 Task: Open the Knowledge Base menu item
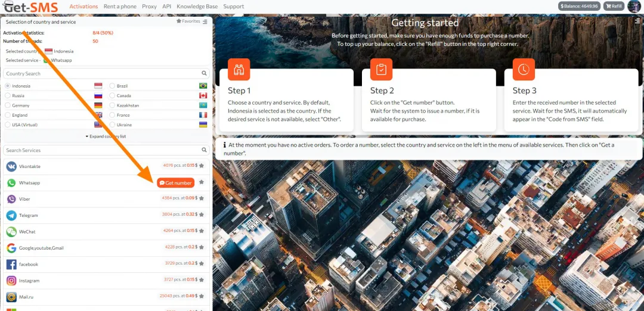pyautogui.click(x=197, y=7)
